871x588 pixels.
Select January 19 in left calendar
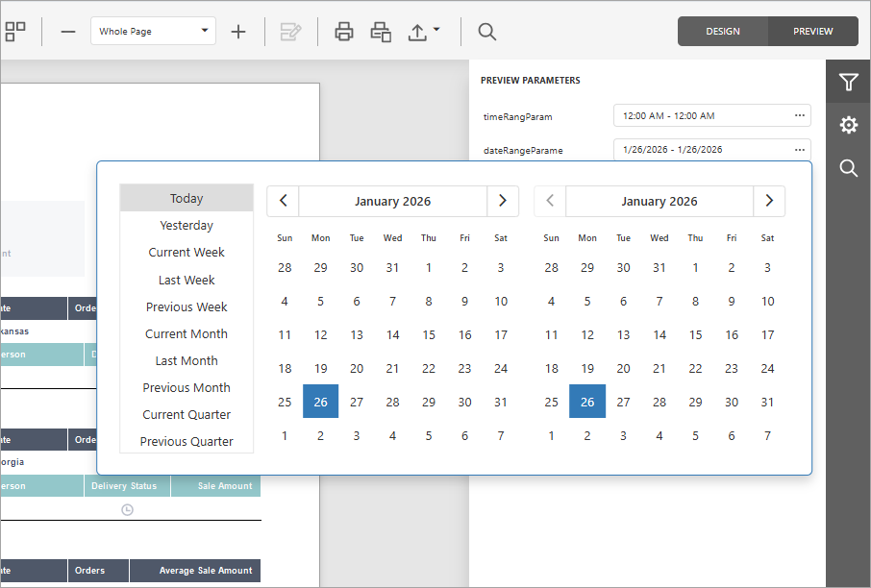click(x=320, y=368)
